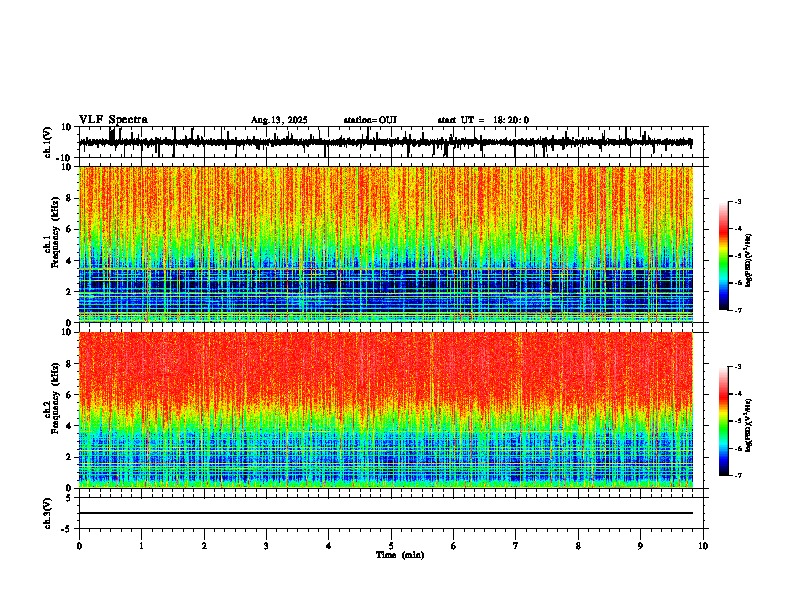Click the time axis tick label '7'

coord(516,546)
